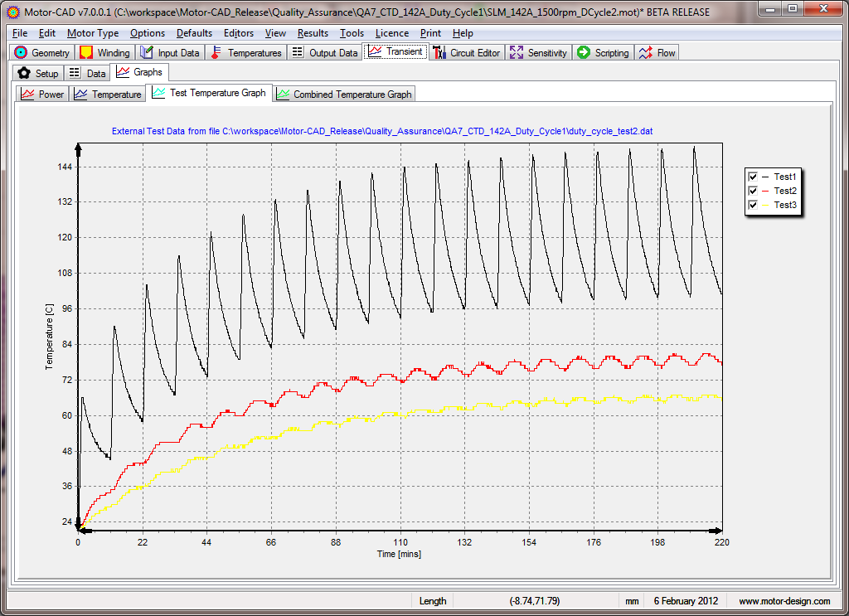Viewport: 849px width, 616px height.
Task: Open the View menu
Action: [x=275, y=33]
